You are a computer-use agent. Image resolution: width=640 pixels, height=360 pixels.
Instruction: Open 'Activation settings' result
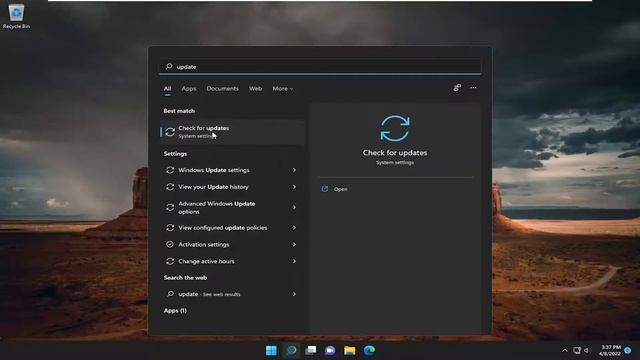click(x=232, y=244)
